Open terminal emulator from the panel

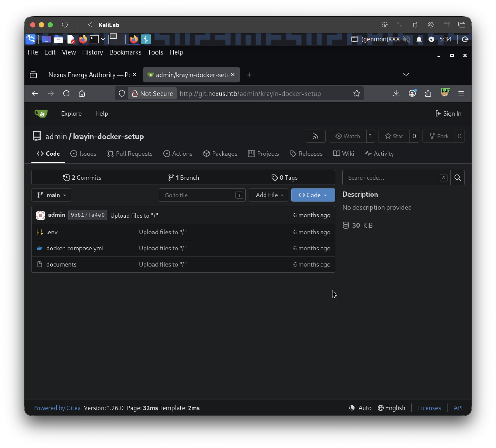click(94, 39)
